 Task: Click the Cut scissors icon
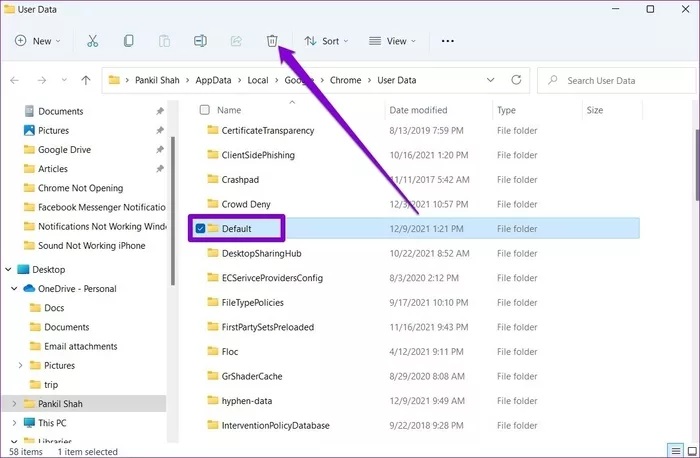pos(93,41)
